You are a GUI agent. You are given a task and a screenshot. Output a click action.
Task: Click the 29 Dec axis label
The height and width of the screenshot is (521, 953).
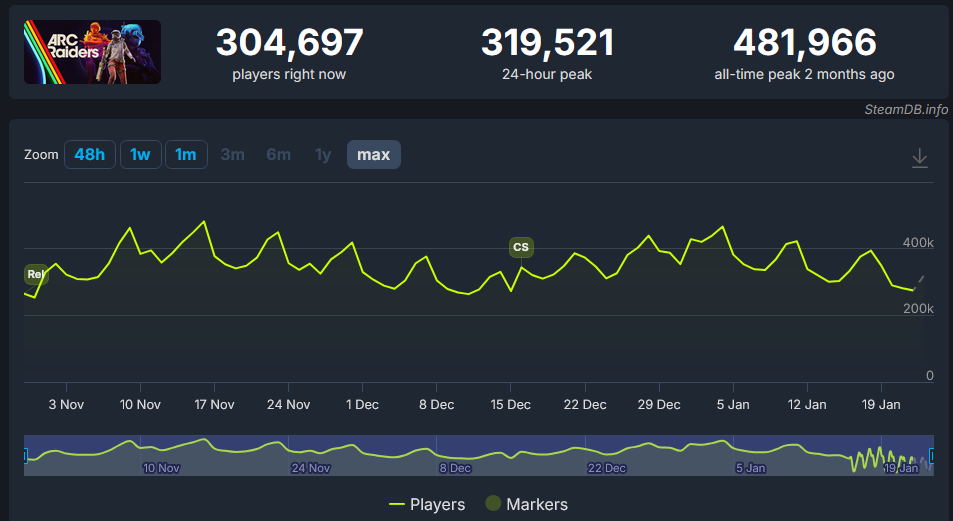pos(659,404)
